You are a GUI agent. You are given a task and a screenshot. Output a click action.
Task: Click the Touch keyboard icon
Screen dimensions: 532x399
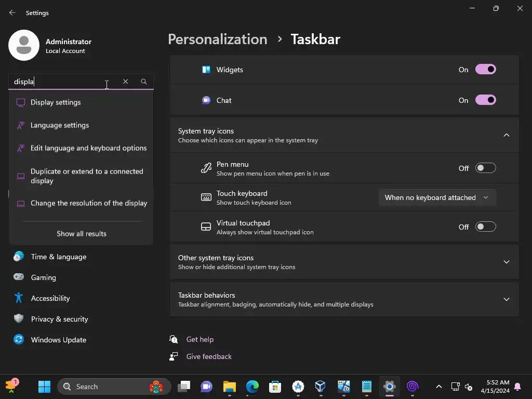(x=206, y=197)
